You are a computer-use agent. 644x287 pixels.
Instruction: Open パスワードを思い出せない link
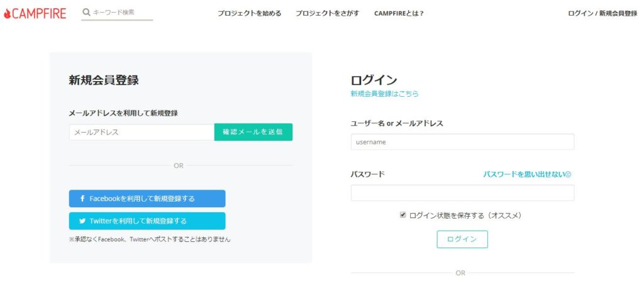click(528, 174)
